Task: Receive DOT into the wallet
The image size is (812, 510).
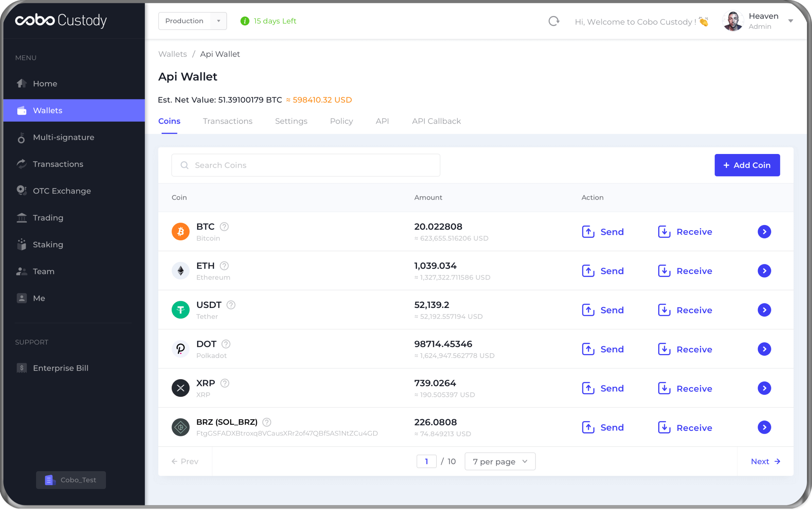Action: [685, 349]
